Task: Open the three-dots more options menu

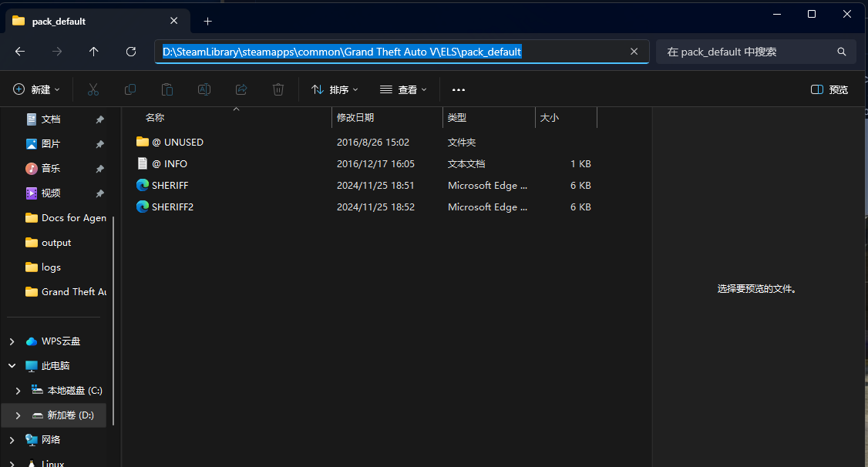Action: [459, 89]
